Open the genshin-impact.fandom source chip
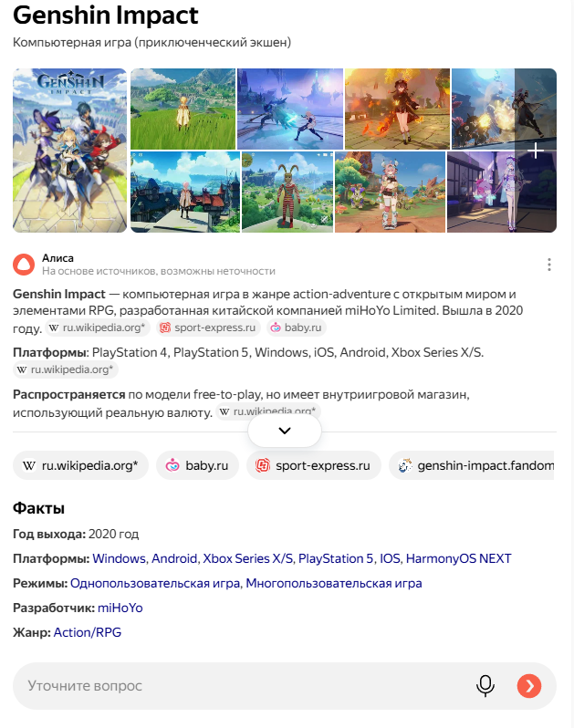The width and height of the screenshot is (574, 728). point(472,465)
